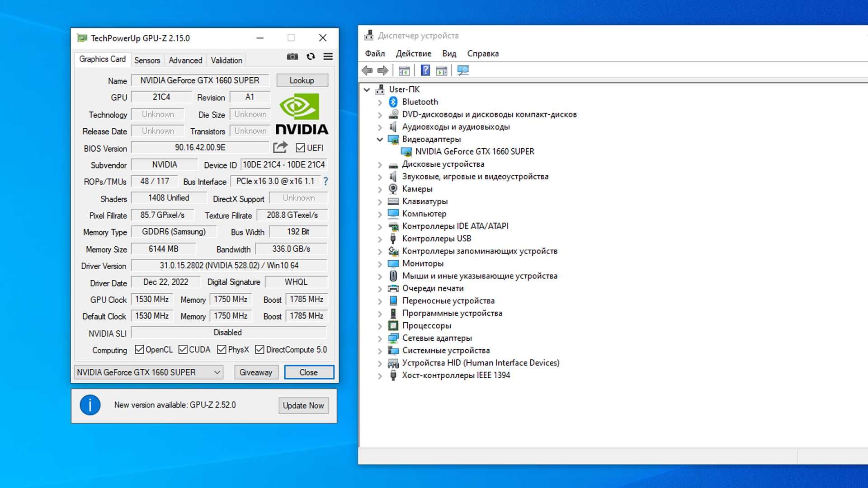This screenshot has height=488, width=868.
Task: Click the properties pane toolbar icon
Action: (x=442, y=70)
